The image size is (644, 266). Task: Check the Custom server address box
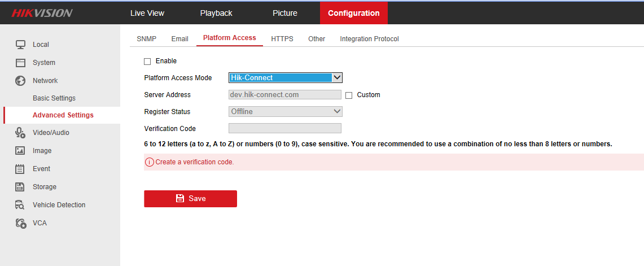[x=349, y=95]
